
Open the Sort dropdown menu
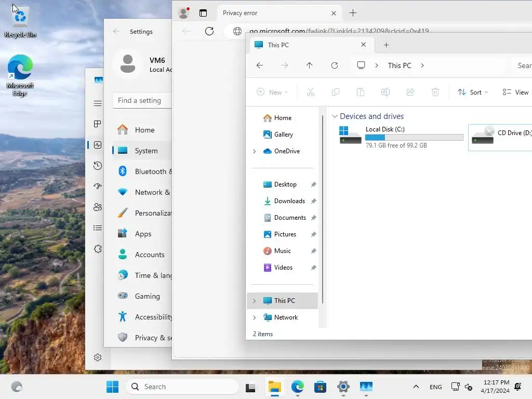tap(473, 92)
